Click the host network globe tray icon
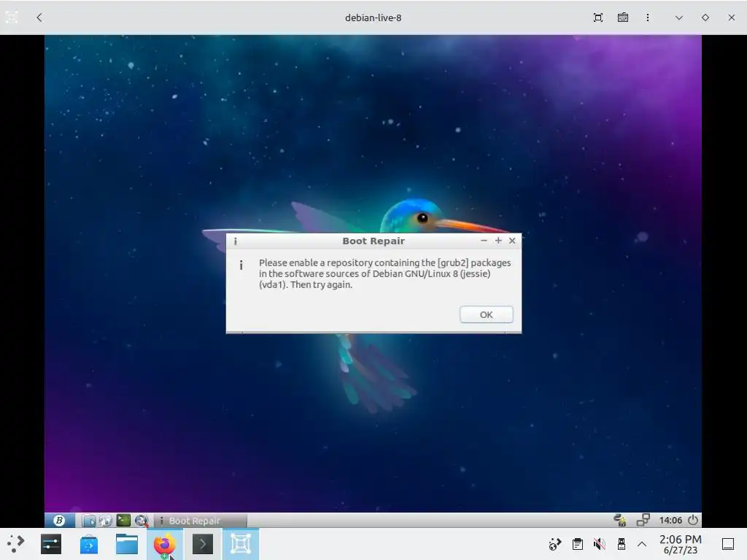 [555, 544]
